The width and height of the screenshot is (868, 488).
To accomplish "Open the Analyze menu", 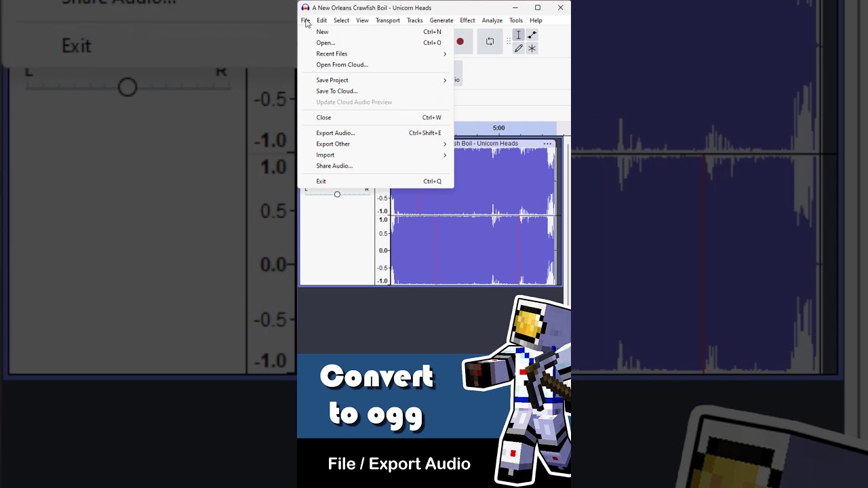I will pos(492,20).
